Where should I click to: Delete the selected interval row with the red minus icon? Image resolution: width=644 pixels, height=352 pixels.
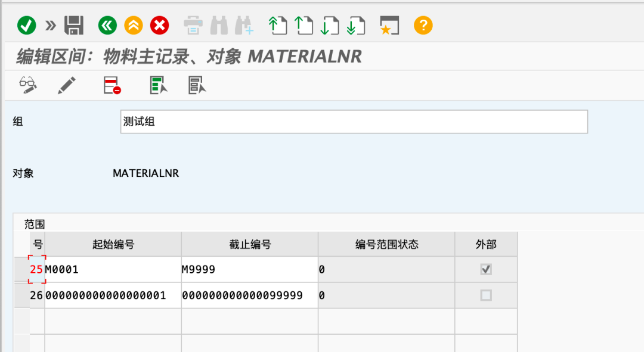tap(112, 85)
